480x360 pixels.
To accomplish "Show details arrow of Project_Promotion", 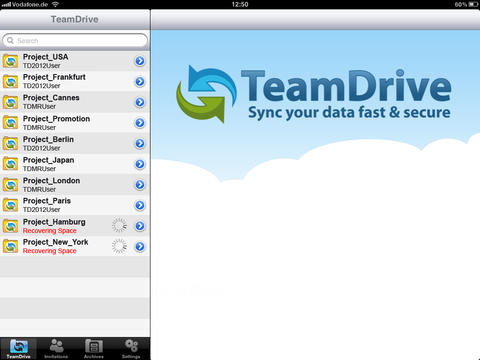I will [140, 123].
